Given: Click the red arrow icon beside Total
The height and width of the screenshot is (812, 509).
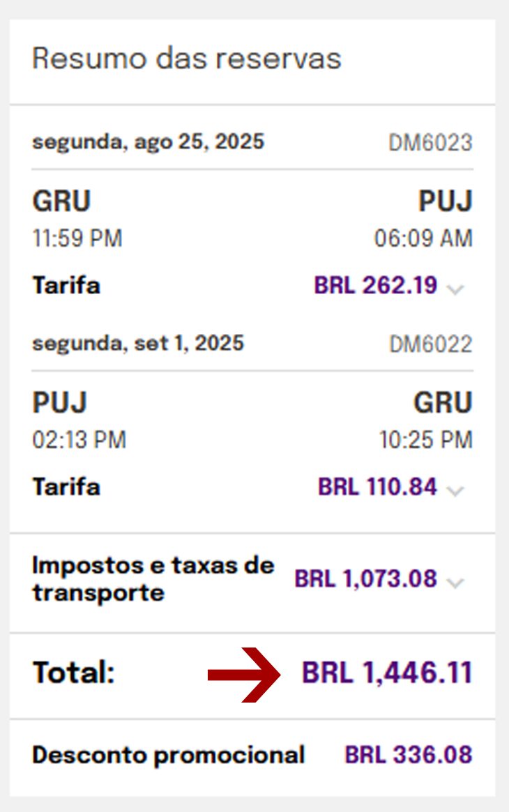Looking at the screenshot, I should 244,675.
